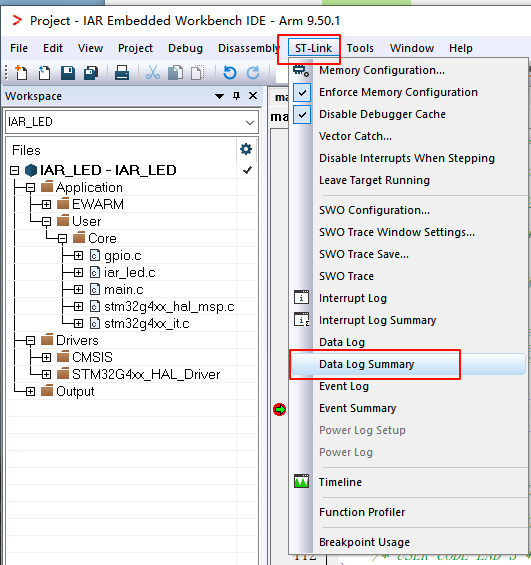
Task: Select Function Profiler entry
Action: point(362,512)
